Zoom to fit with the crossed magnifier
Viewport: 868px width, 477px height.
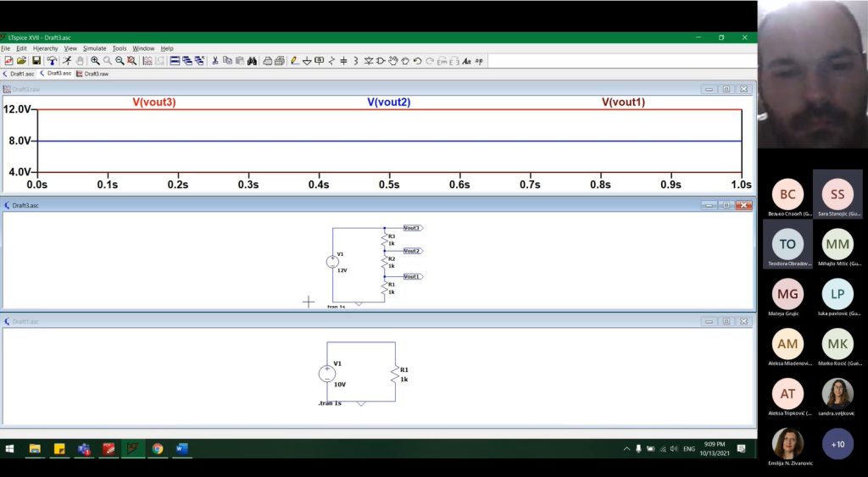(131, 61)
